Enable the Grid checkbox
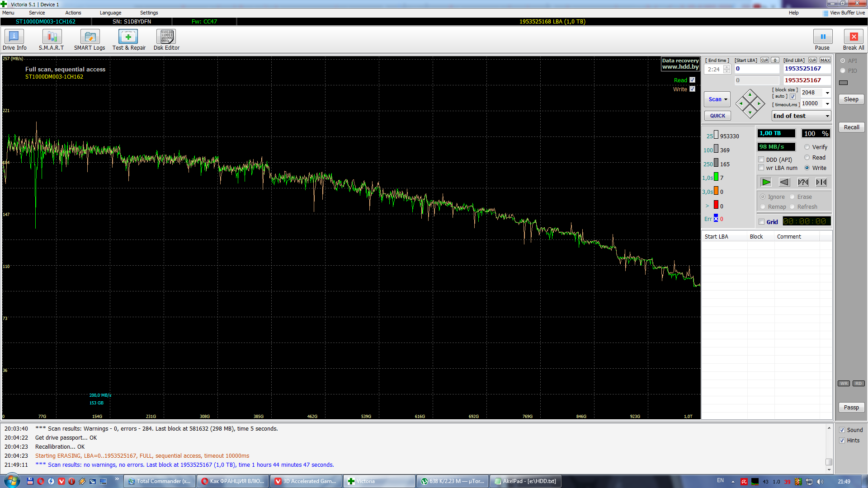868x488 pixels. (762, 222)
